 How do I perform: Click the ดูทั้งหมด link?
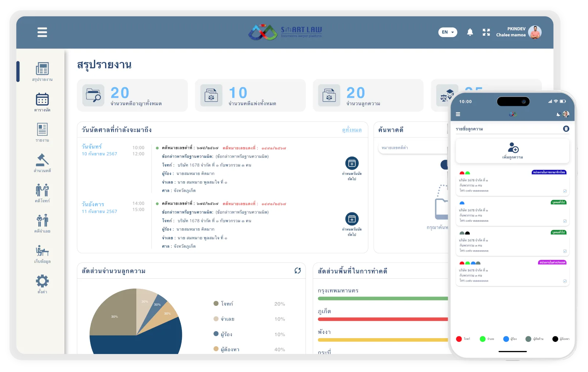(352, 130)
